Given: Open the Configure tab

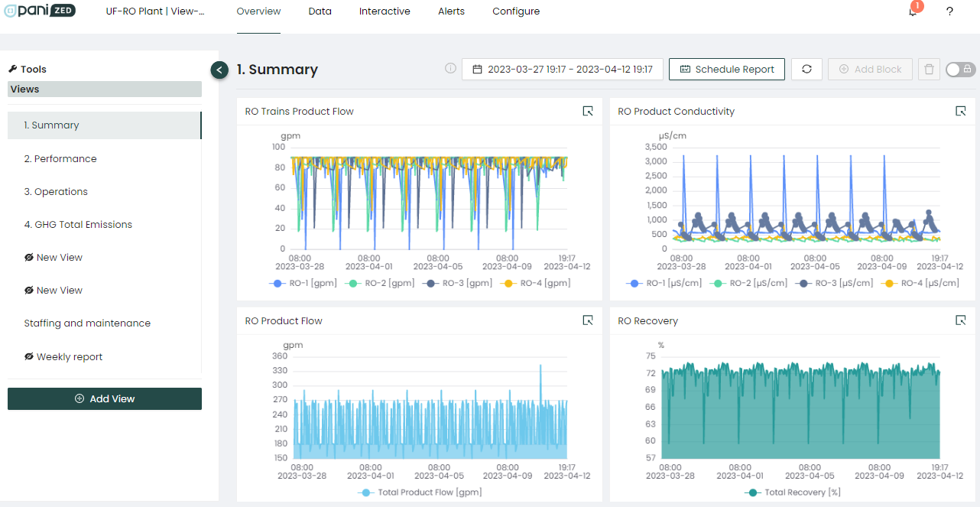Looking at the screenshot, I should pos(516,11).
